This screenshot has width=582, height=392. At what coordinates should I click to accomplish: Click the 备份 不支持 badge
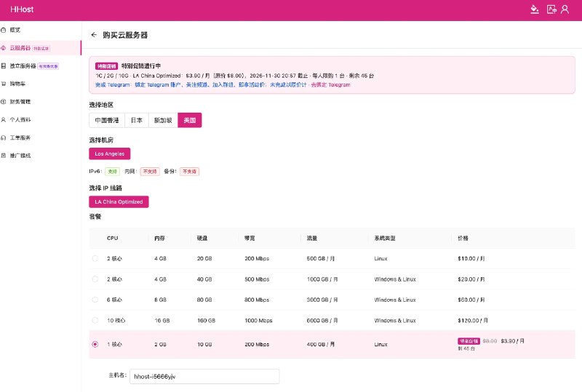190,172
